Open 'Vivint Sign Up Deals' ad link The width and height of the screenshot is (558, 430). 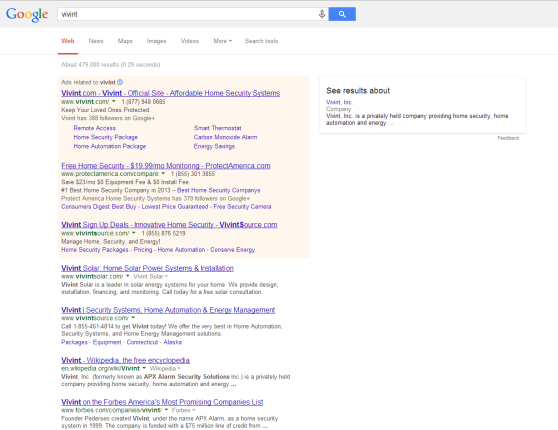[x=169, y=225]
